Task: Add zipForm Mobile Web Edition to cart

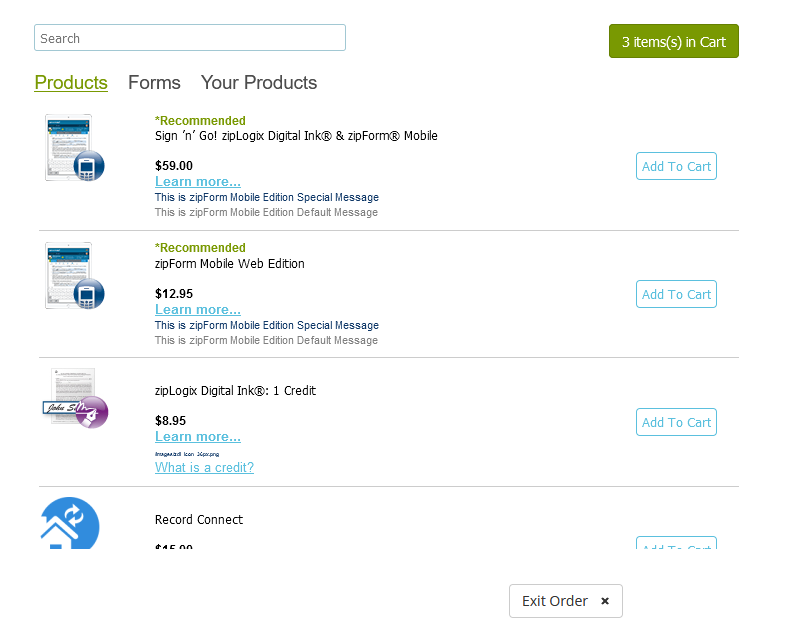Action: (676, 294)
